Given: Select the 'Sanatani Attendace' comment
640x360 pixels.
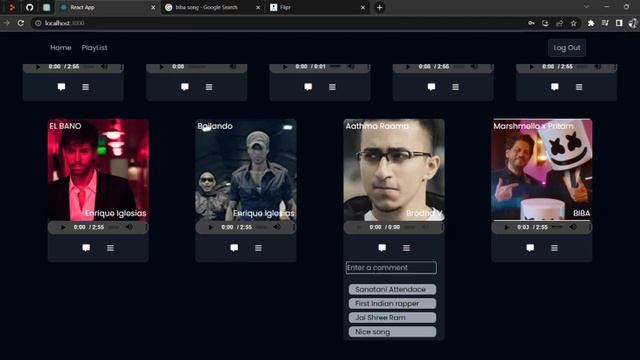Looking at the screenshot, I should 392,289.
